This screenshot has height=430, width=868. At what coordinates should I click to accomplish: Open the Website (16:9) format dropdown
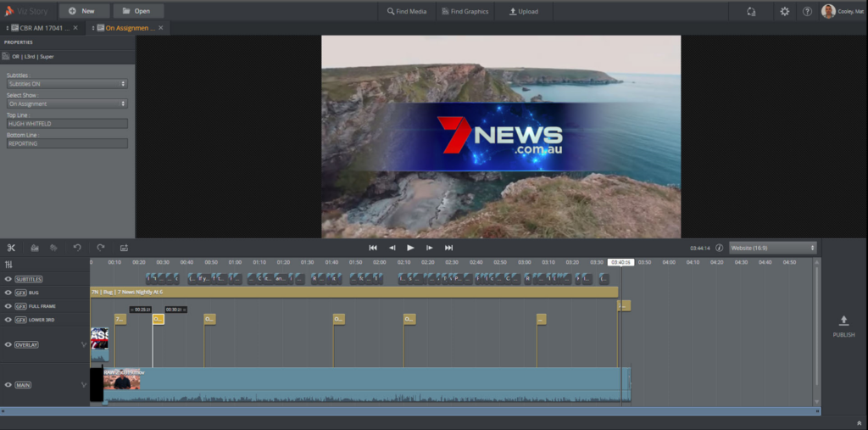(773, 248)
